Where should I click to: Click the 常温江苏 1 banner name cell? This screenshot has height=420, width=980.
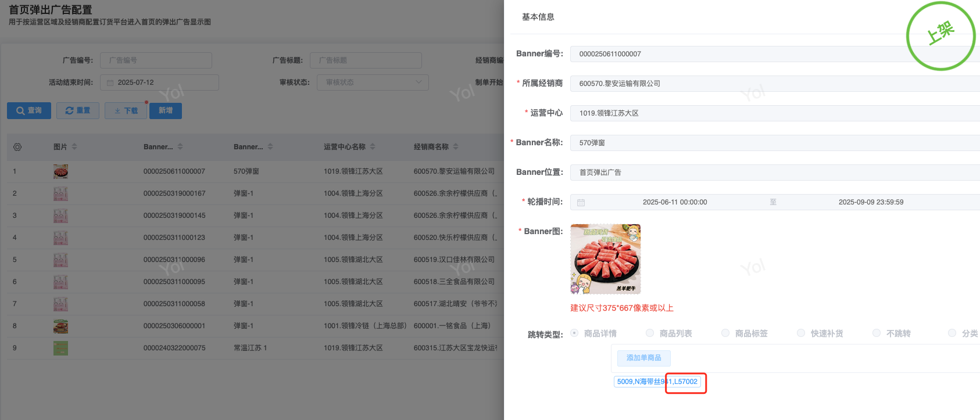click(251, 348)
